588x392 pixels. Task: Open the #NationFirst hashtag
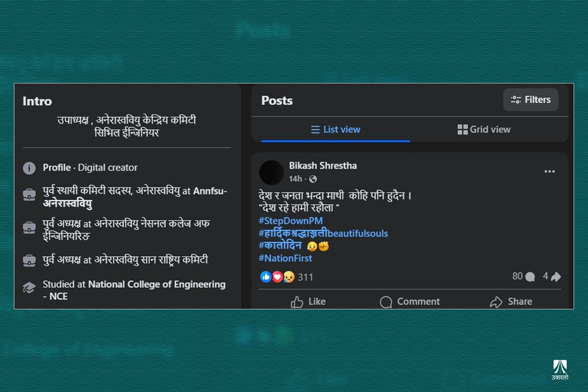click(286, 258)
